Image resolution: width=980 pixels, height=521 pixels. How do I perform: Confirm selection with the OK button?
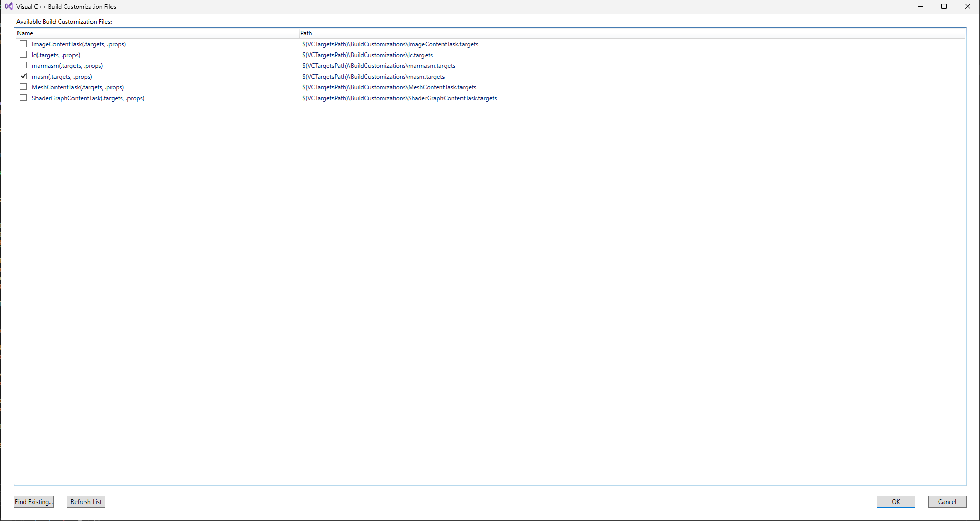(895, 501)
